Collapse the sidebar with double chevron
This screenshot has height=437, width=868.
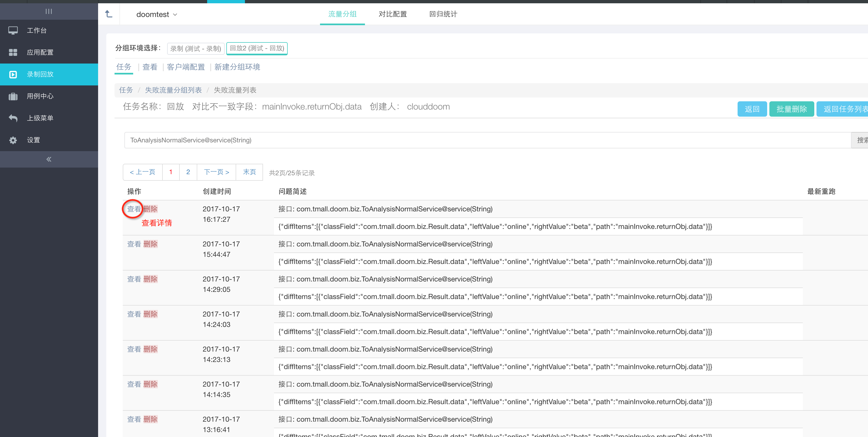[x=49, y=159]
